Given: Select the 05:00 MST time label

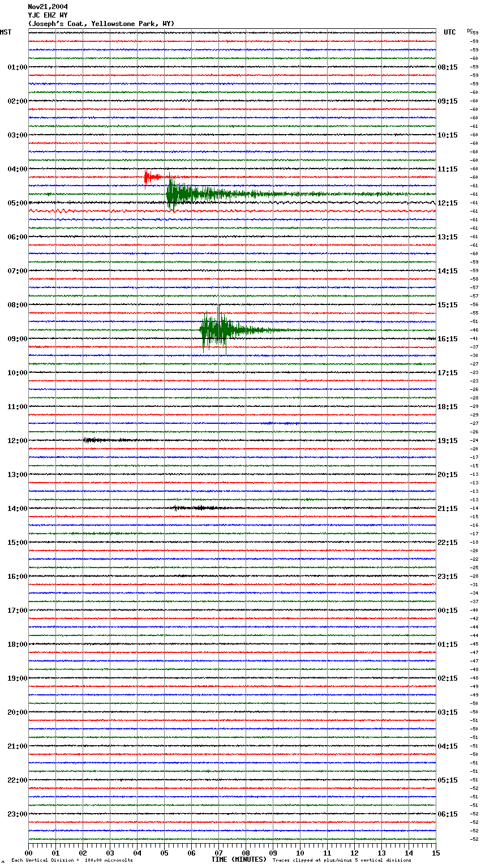Looking at the screenshot, I should (x=18, y=203).
